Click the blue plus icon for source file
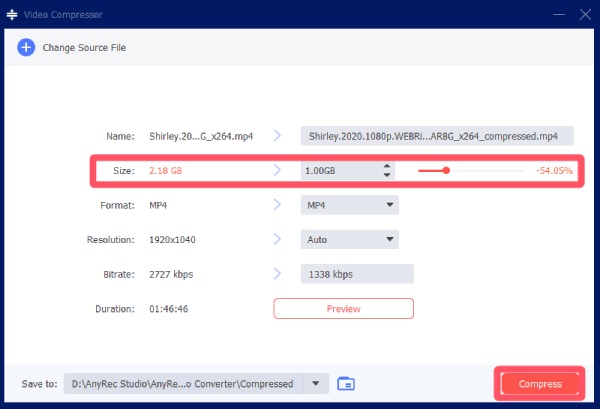 [x=26, y=47]
